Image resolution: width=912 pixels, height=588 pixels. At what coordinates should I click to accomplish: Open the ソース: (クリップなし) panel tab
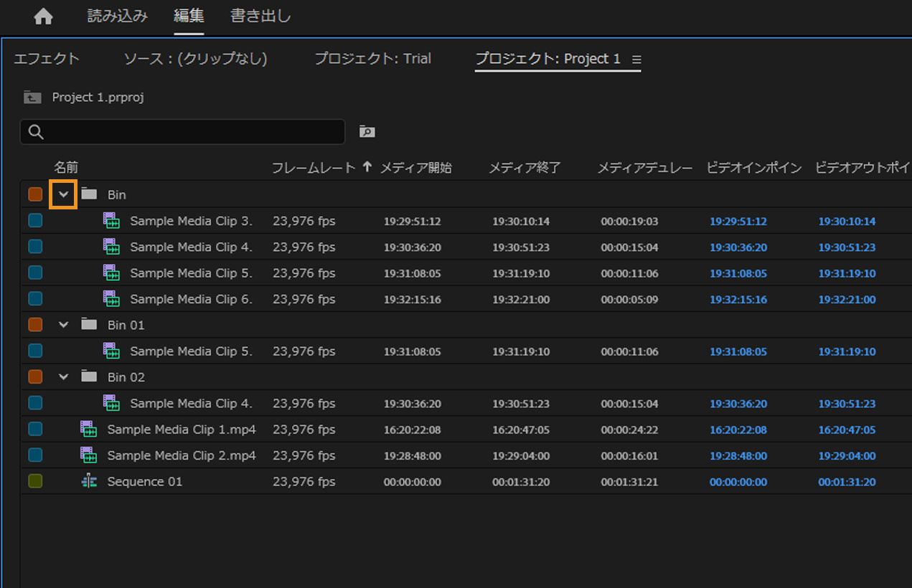point(195,59)
